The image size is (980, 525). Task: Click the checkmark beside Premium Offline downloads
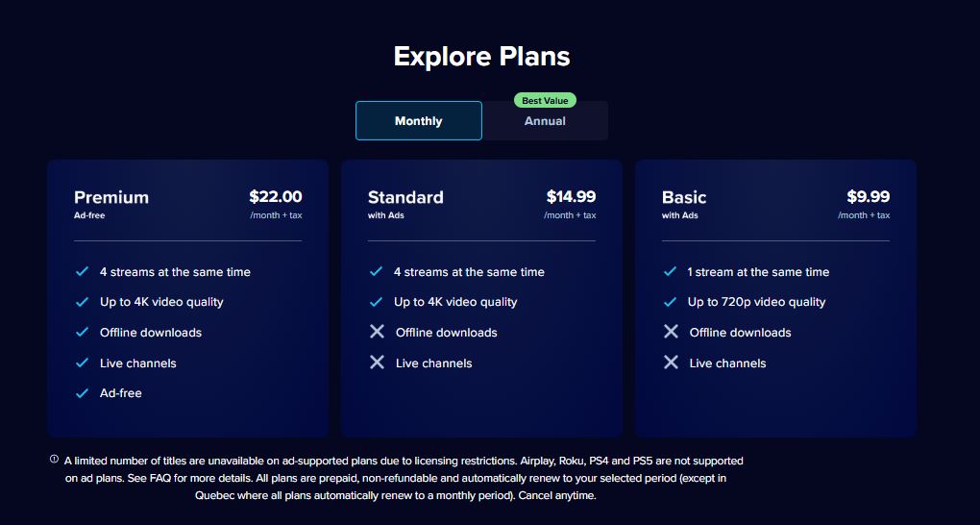[x=83, y=332]
